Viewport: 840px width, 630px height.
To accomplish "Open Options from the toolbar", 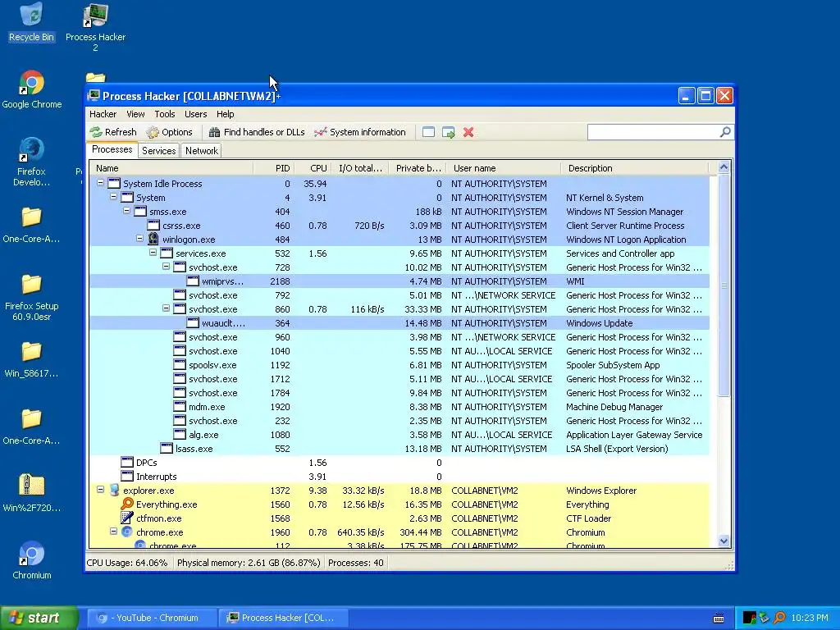I will (x=169, y=132).
